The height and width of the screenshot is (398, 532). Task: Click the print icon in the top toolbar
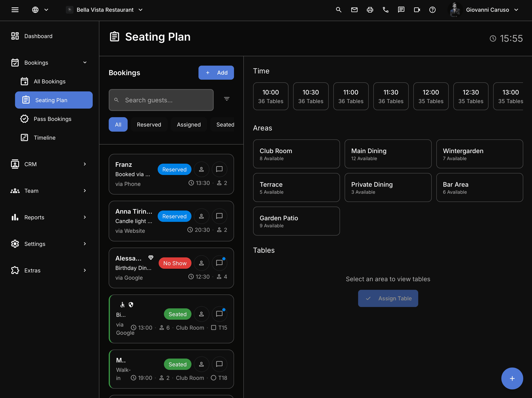370,10
